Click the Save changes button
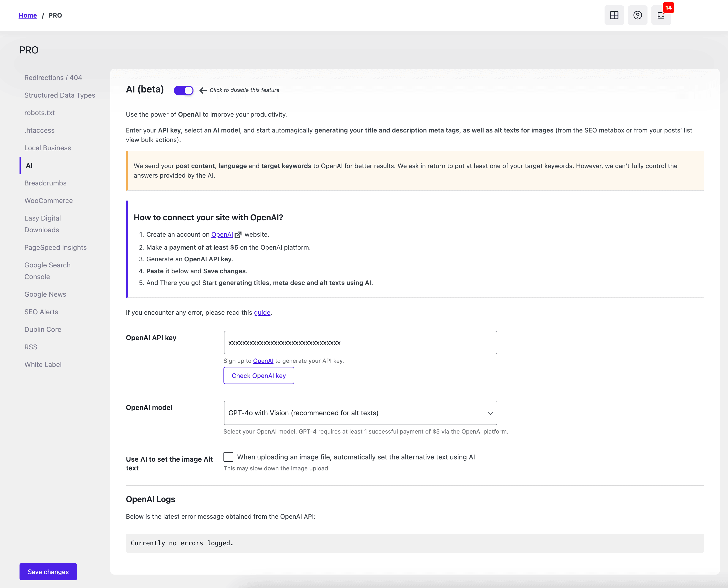Image resolution: width=728 pixels, height=588 pixels. pos(48,572)
